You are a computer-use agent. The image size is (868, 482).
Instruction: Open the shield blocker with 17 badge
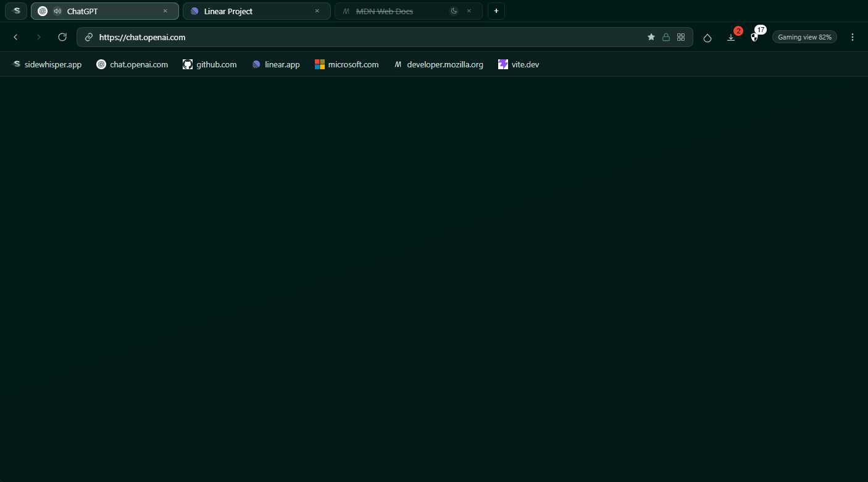(754, 37)
